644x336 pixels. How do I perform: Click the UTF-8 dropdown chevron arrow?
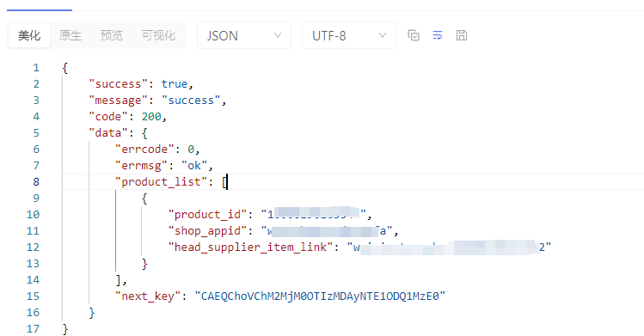(x=383, y=36)
